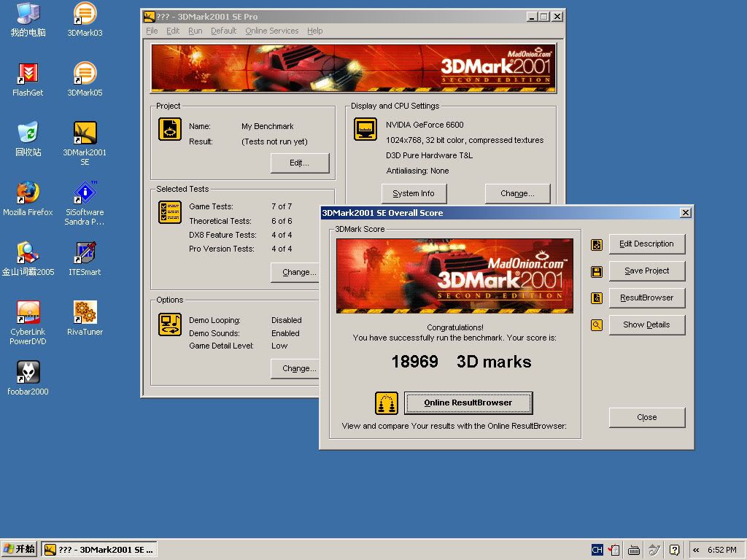Screen dimensions: 747x560
Task: Click the Online ResultBrowser button
Action: point(468,402)
